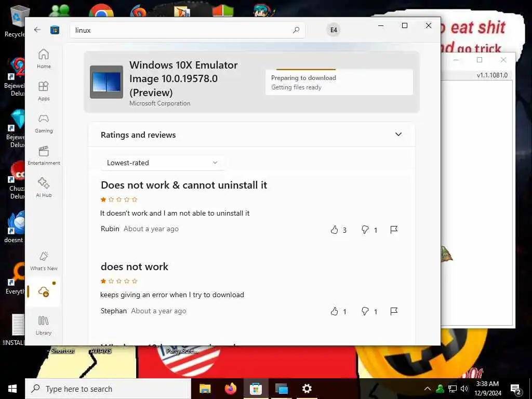Viewport: 532px width, 399px height.
Task: Click the Microsoft Corporation publisher link
Action: pos(160,103)
